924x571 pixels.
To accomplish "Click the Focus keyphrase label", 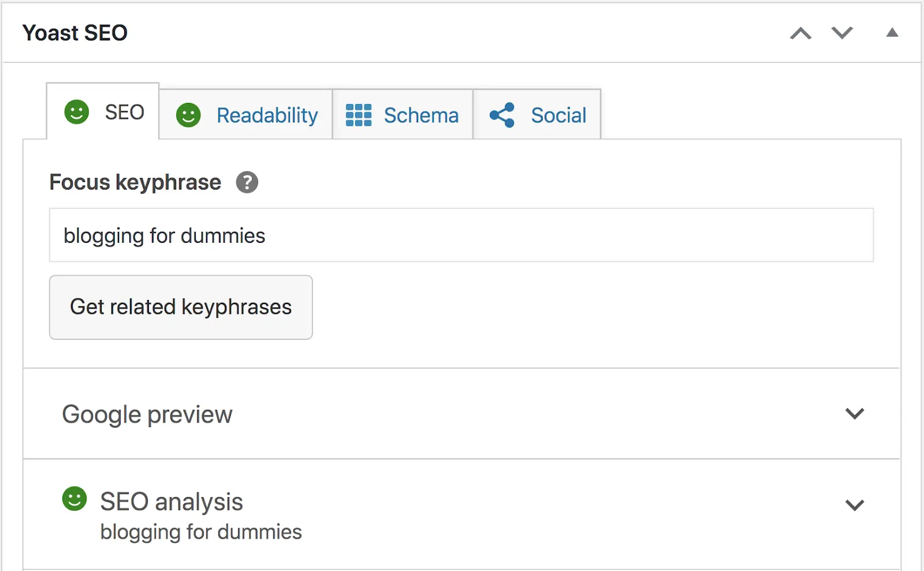I will pos(135,182).
